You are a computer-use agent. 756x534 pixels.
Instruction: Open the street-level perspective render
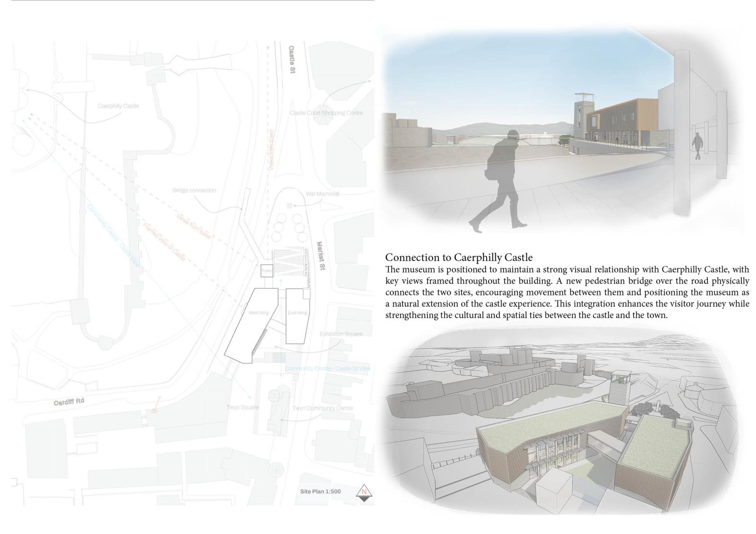pyautogui.click(x=562, y=130)
